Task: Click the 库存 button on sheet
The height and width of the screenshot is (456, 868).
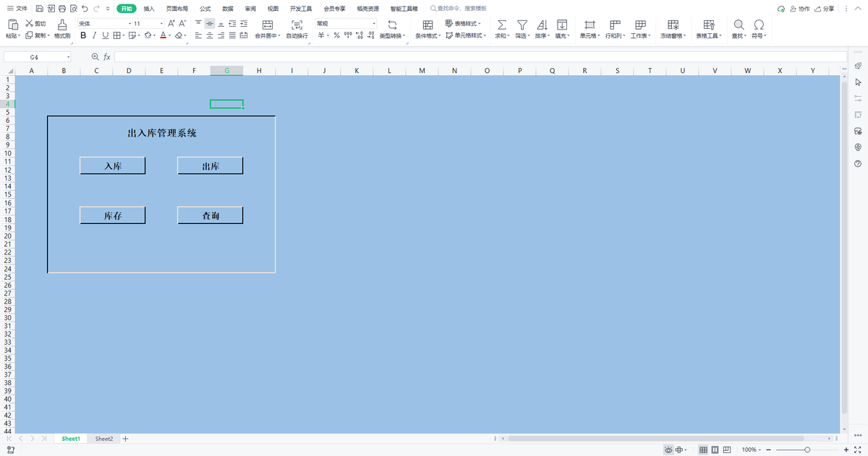Action: tap(113, 215)
